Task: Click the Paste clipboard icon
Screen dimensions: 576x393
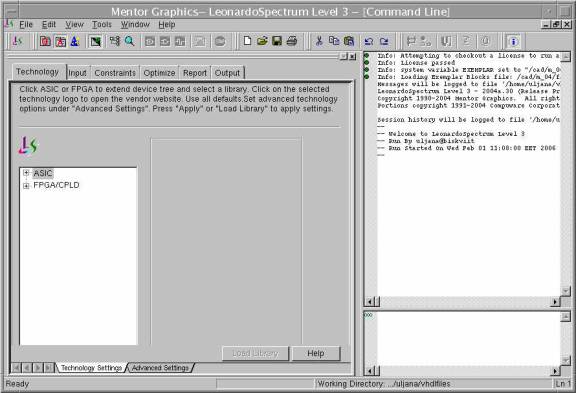Action: coord(349,41)
